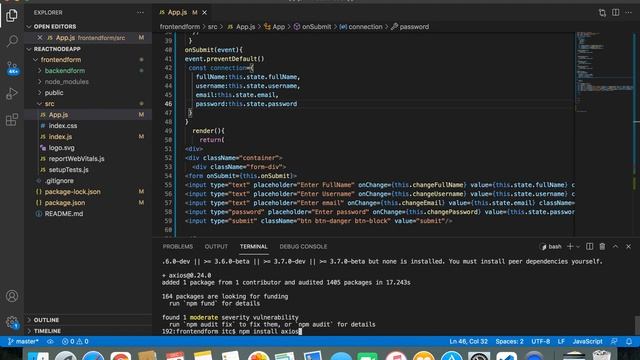Open changes compare icon in editor toolbar
The height and width of the screenshot is (360, 640).
coord(602,13)
